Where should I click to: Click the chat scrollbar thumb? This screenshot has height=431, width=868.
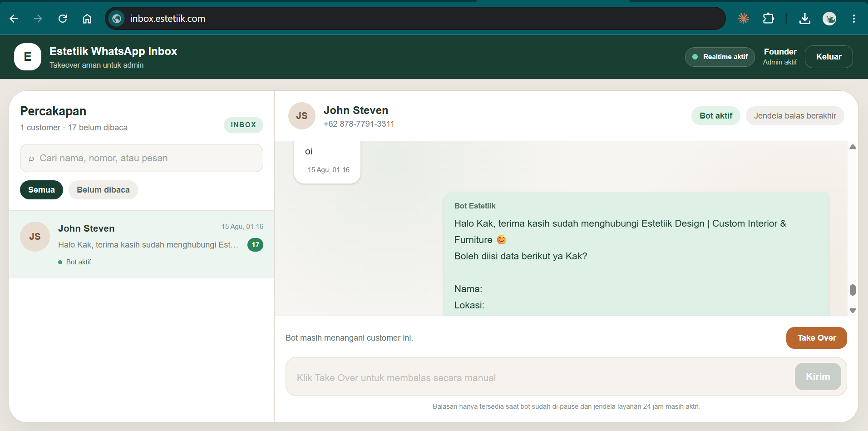[853, 290]
